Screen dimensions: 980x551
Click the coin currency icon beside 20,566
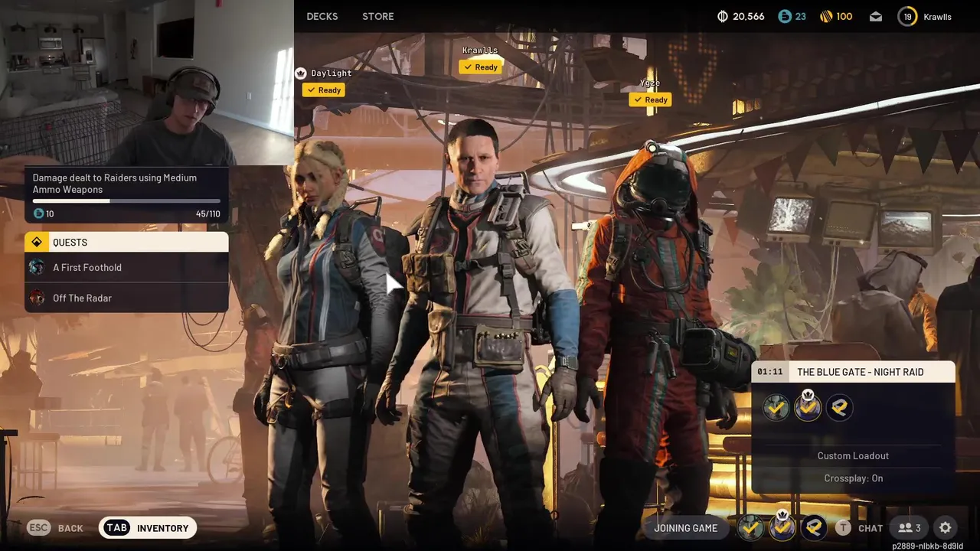point(723,16)
